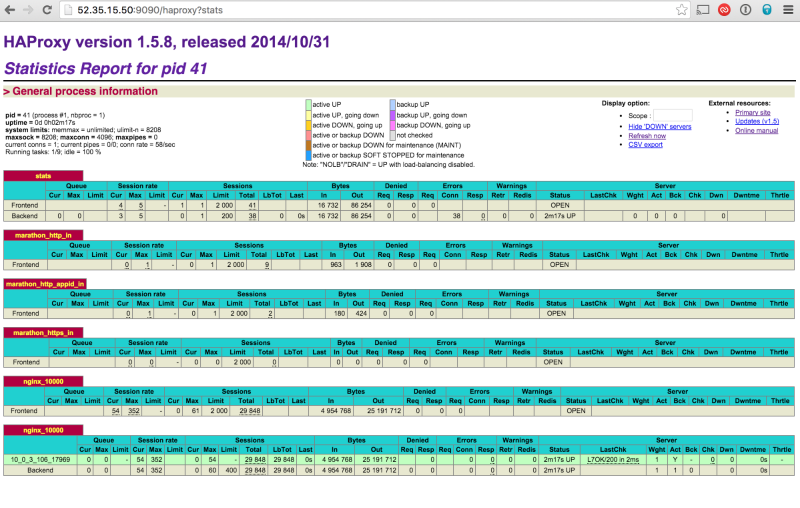Click the active or backup DOWN swatch
The width and height of the screenshot is (800, 508).
point(308,135)
